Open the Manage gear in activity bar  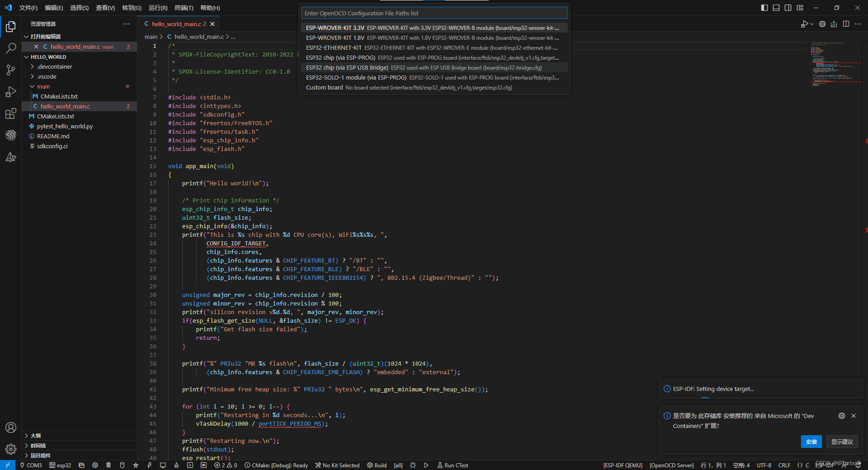click(11, 449)
